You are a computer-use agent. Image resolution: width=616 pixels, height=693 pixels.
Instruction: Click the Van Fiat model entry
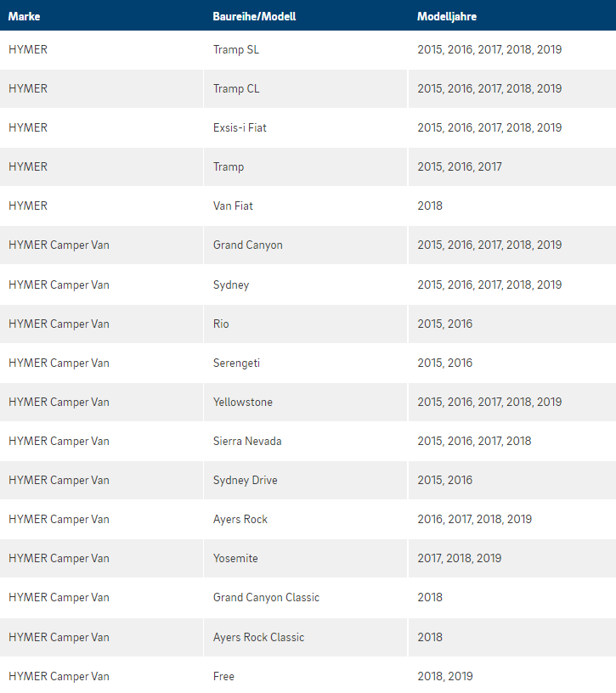coord(233,206)
